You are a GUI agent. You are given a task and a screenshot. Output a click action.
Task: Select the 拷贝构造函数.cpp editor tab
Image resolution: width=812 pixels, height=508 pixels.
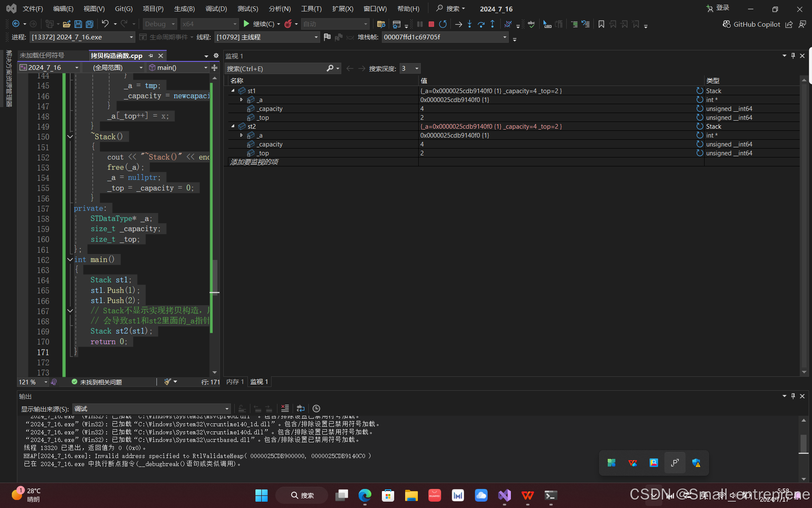point(116,56)
